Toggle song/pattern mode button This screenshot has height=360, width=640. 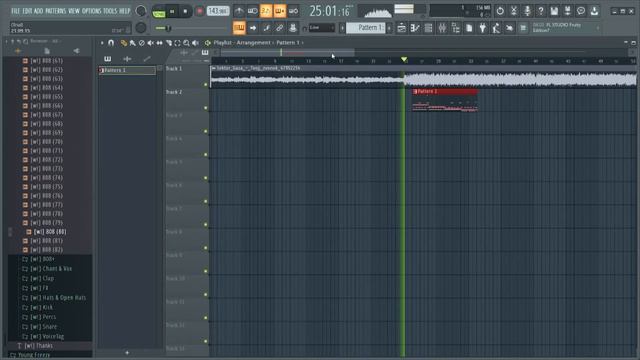click(x=158, y=12)
